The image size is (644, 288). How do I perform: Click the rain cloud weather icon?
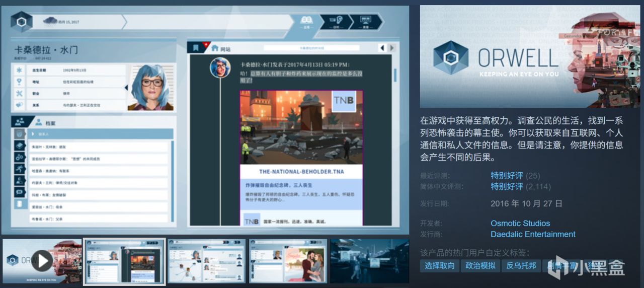(50, 21)
